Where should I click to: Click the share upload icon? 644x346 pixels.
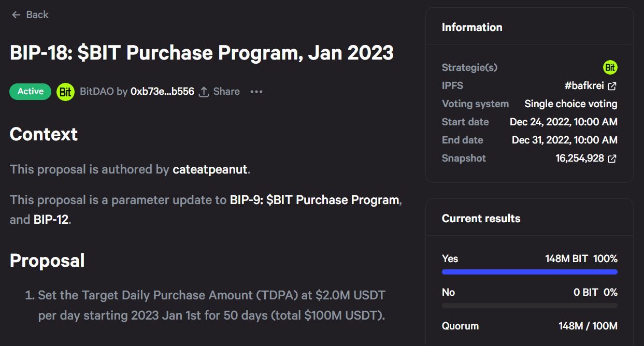(x=204, y=92)
